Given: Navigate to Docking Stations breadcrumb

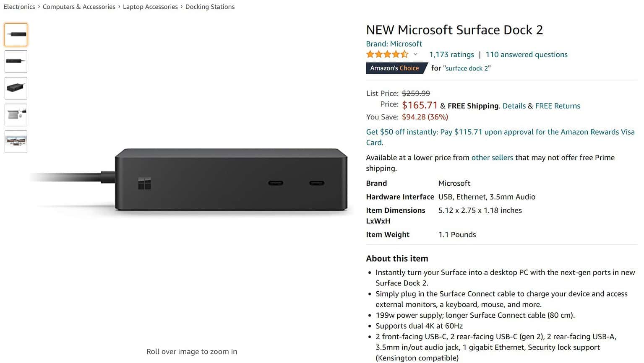Looking at the screenshot, I should (x=210, y=7).
